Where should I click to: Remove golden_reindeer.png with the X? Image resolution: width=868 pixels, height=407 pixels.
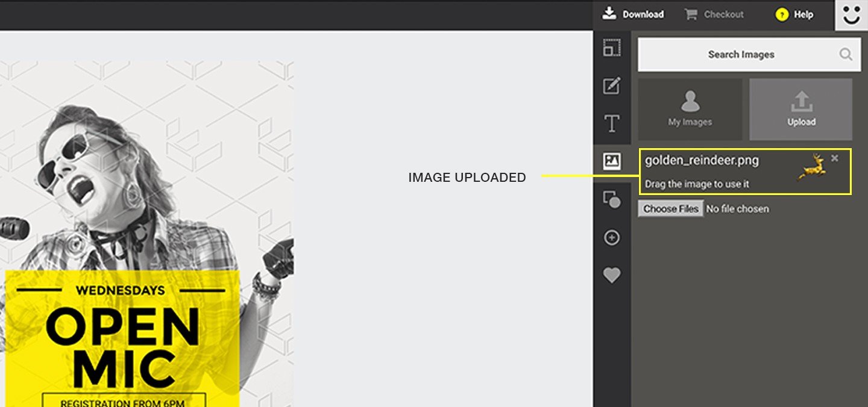[x=834, y=158]
